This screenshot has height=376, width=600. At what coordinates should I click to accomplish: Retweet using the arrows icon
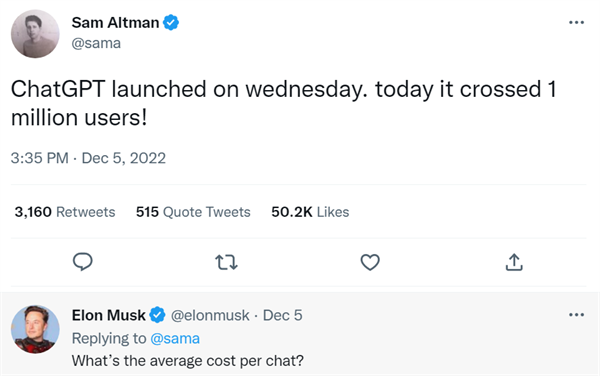[227, 262]
